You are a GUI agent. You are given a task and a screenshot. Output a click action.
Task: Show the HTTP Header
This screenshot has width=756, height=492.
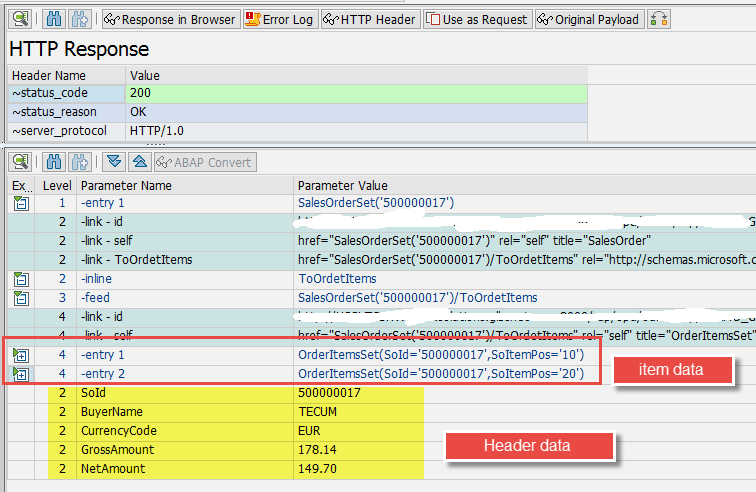click(370, 19)
